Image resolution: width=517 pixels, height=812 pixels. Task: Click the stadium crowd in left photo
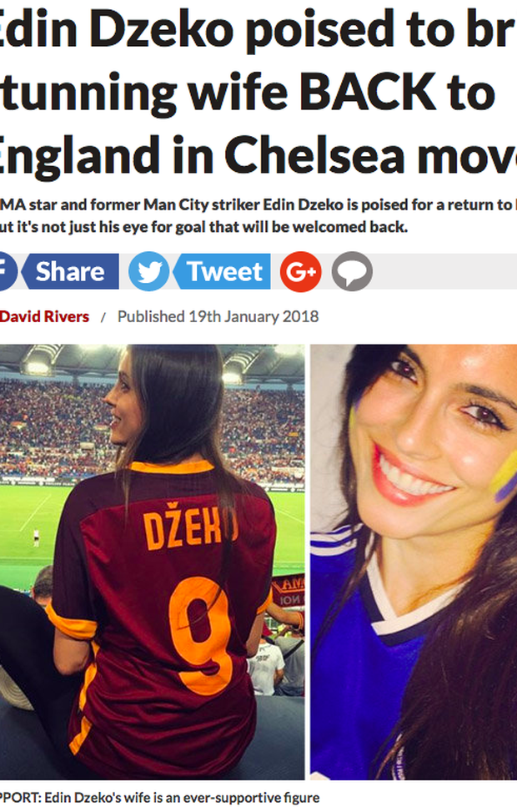pyautogui.click(x=52, y=430)
